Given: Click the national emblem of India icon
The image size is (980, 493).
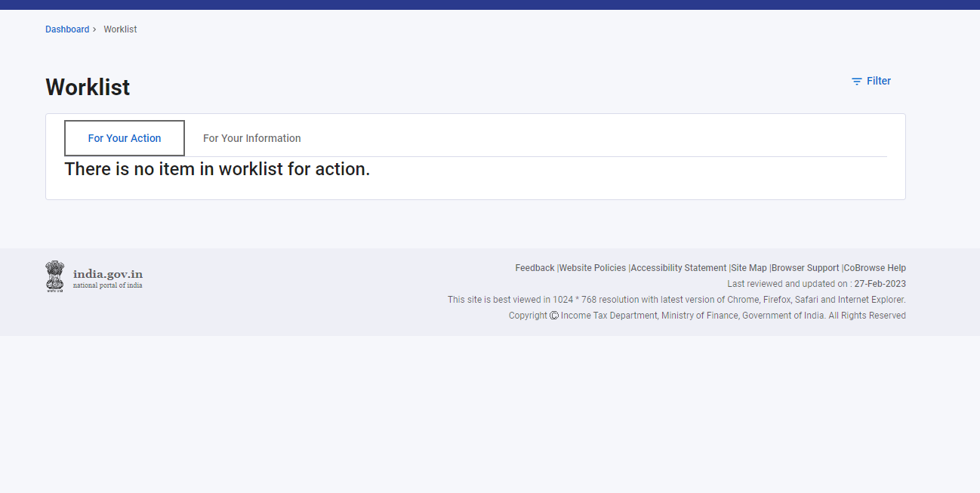Looking at the screenshot, I should [x=54, y=276].
